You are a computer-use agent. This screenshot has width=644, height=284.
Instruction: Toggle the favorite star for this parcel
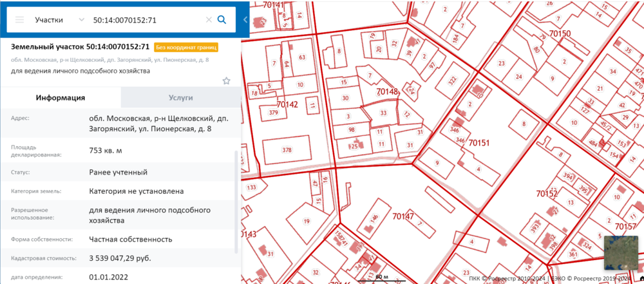click(x=226, y=80)
